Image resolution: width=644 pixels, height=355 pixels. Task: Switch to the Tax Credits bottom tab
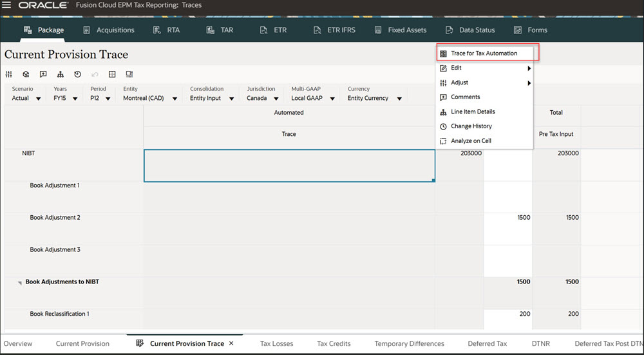[334, 343]
